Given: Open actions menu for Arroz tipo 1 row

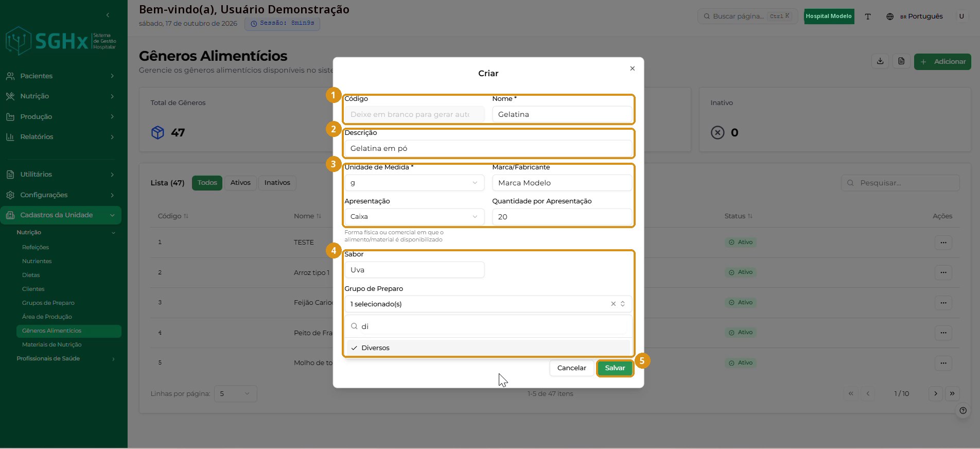Looking at the screenshot, I should [x=943, y=272].
